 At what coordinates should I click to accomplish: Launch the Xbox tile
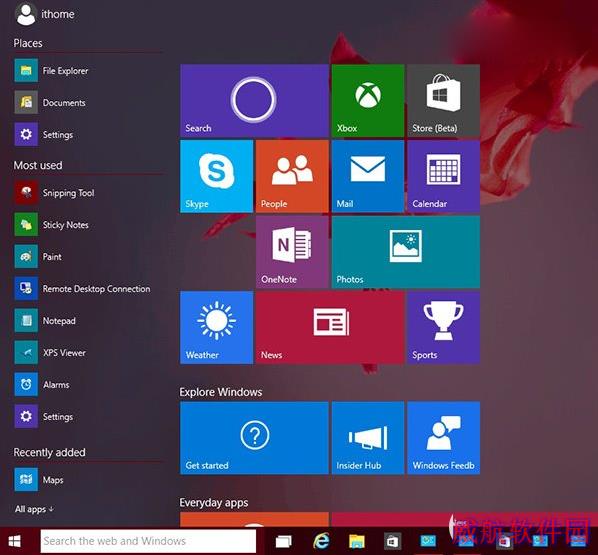pyautogui.click(x=368, y=100)
